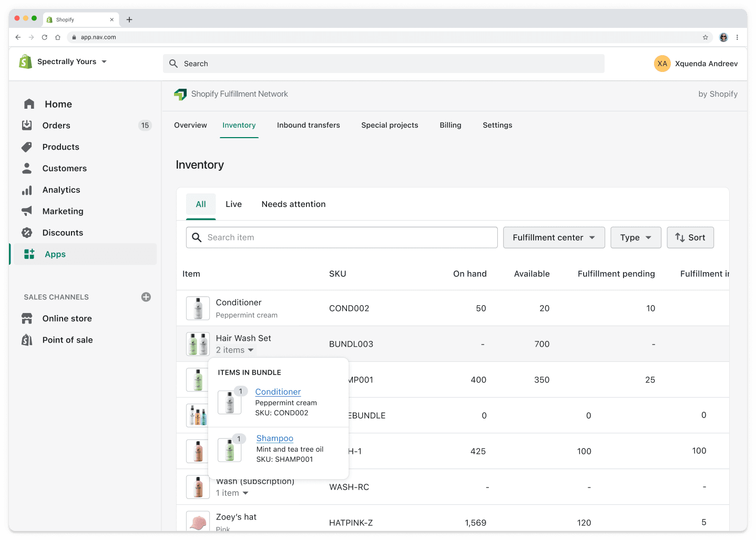Click the Conditioner product thumbnail in table
The image size is (756, 540).
[198, 308]
